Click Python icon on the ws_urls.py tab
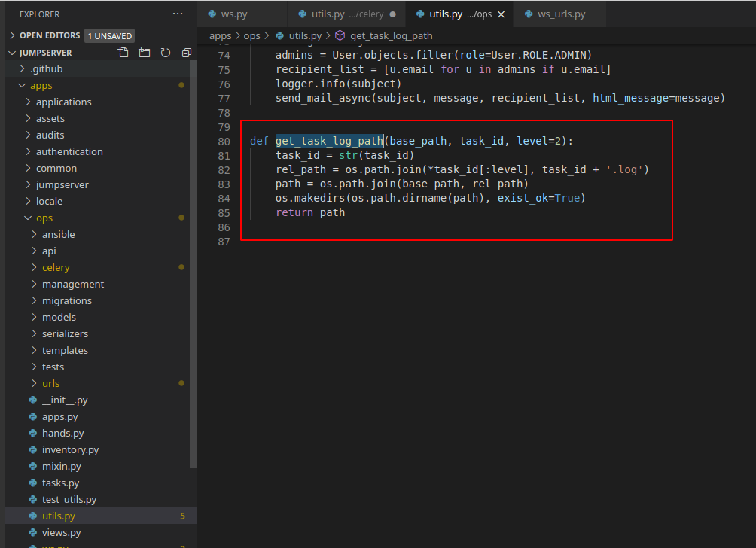Viewport: 756px width, 548px height. (529, 14)
